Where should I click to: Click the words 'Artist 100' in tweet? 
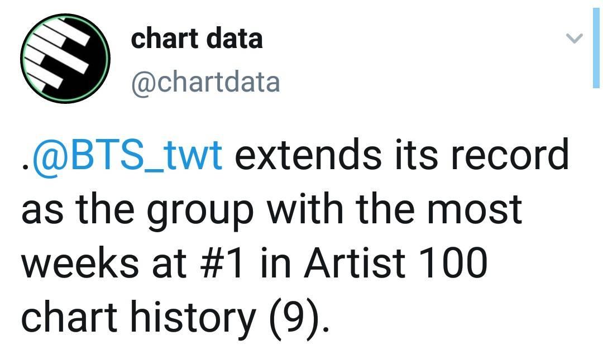[396, 263]
